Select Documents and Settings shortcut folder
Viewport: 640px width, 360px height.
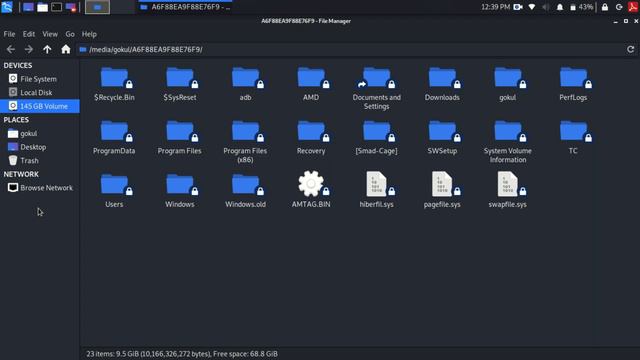tap(376, 89)
